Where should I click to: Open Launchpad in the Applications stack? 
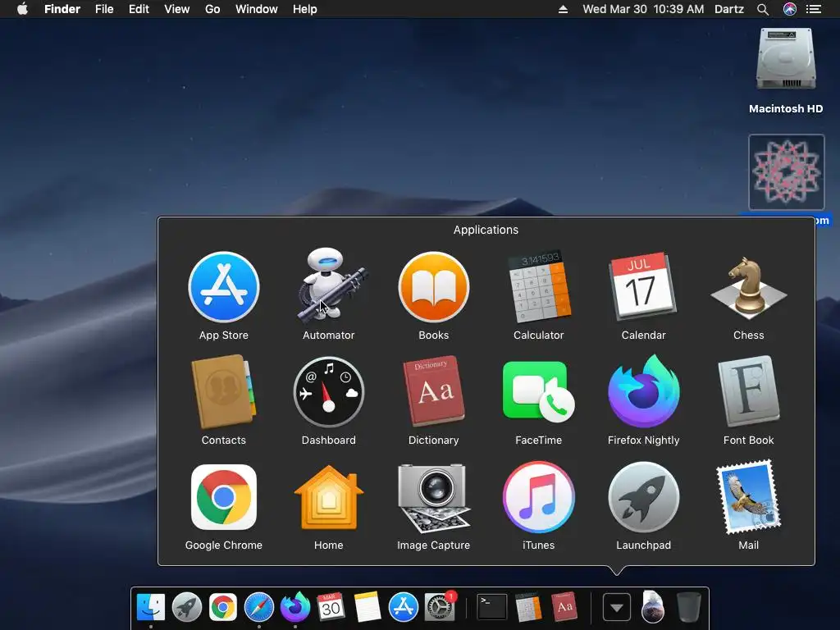click(x=643, y=497)
